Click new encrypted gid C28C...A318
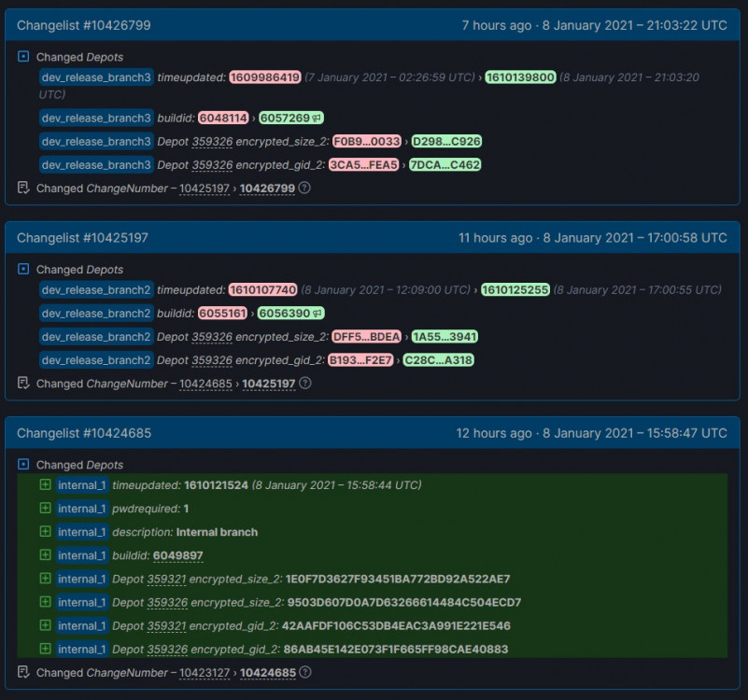The width and height of the screenshot is (748, 700). [x=438, y=359]
